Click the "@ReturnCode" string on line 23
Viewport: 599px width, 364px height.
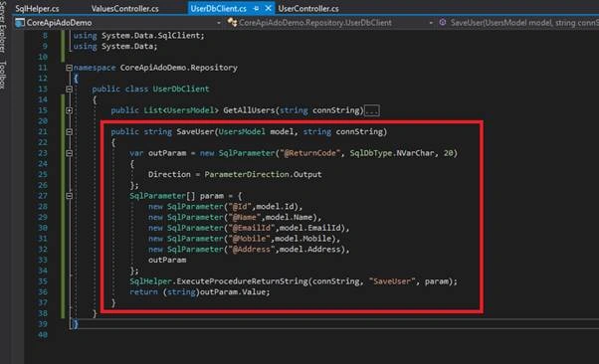309,153
